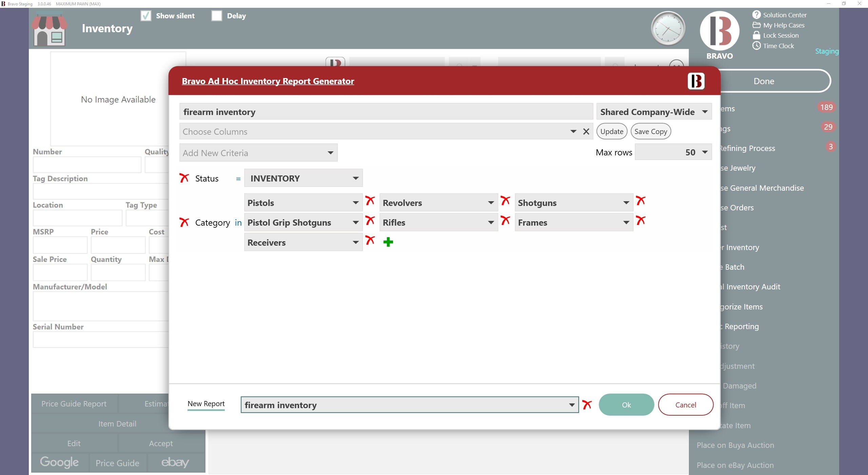This screenshot has width=868, height=475.
Task: Open Bravo Ad Hoc Inventory Report Generator title link
Action: pyautogui.click(x=268, y=81)
